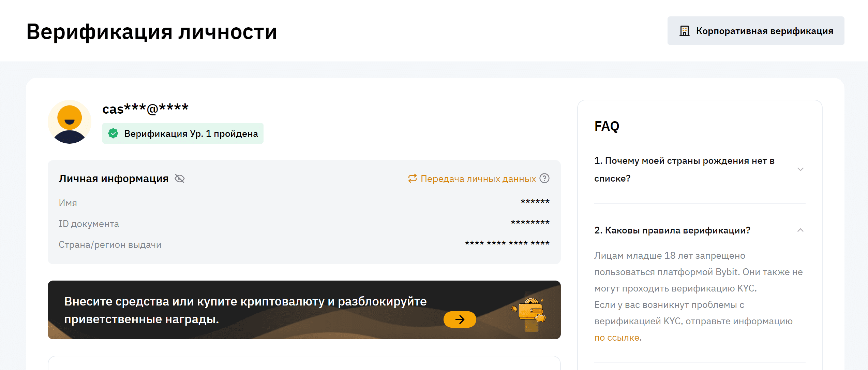This screenshot has height=370, width=868.
Task: Click the Личная информация heading
Action: (x=114, y=179)
